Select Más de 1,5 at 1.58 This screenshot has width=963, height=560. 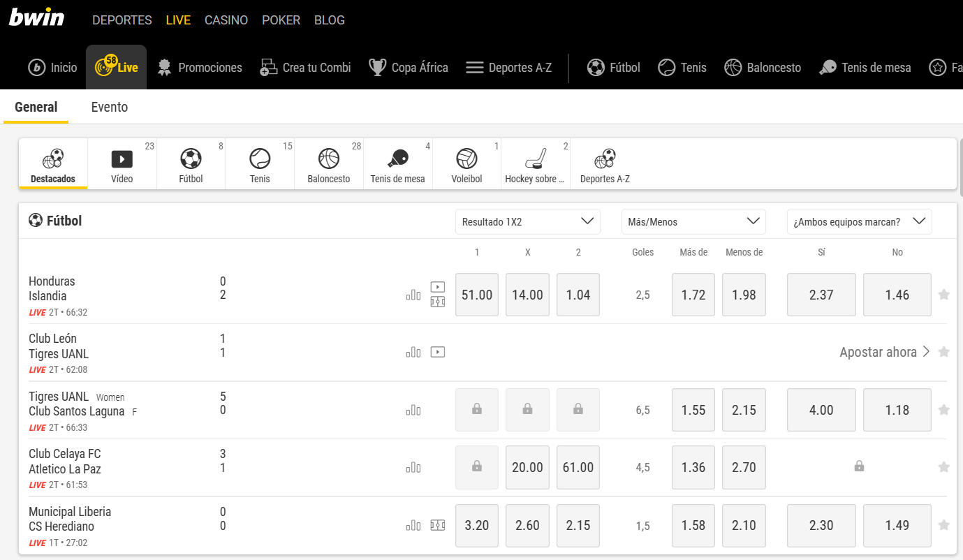(693, 525)
